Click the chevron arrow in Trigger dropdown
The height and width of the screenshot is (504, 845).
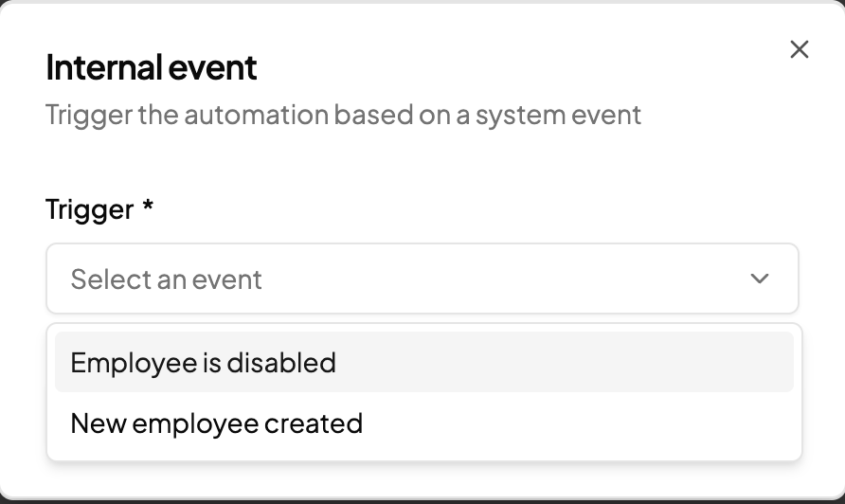click(759, 279)
